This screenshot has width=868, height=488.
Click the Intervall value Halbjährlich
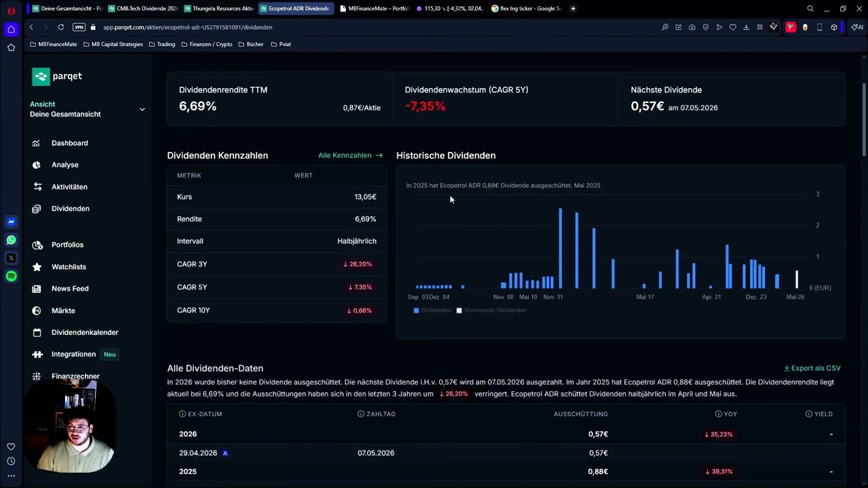(357, 241)
